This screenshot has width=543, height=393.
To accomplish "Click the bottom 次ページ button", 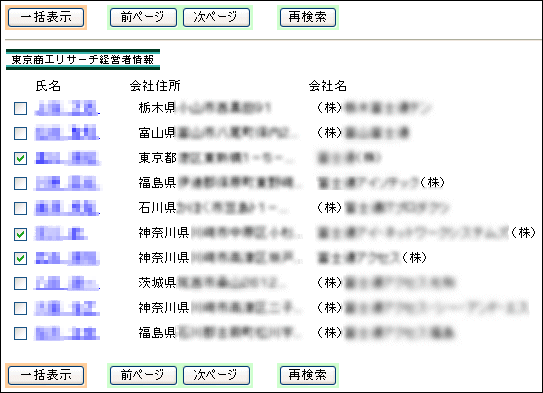I will (216, 375).
